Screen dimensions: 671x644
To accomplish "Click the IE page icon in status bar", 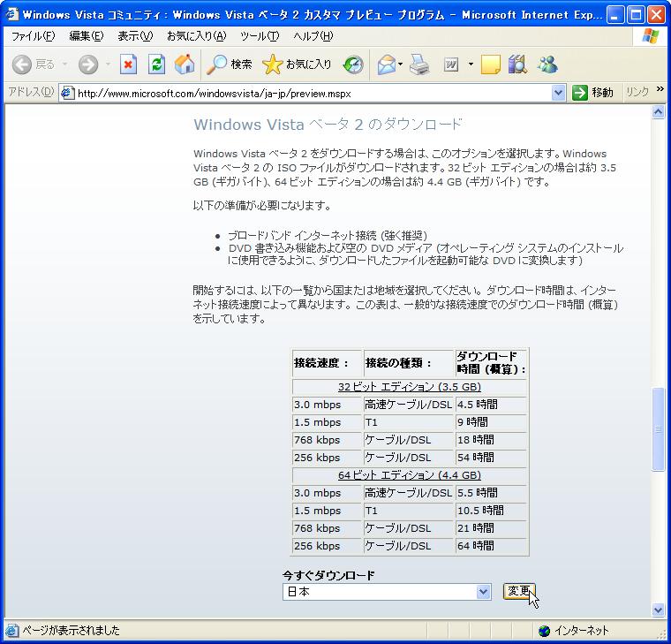I will pos(12,630).
